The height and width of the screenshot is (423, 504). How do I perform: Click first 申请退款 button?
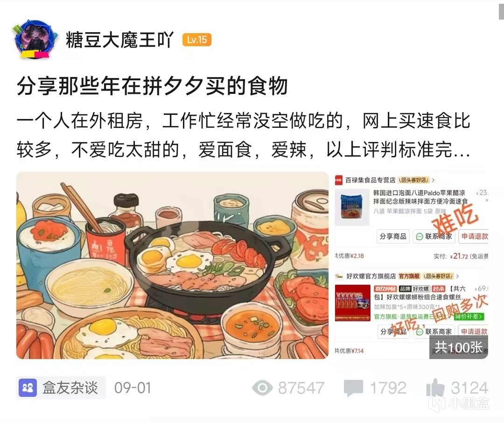point(475,236)
